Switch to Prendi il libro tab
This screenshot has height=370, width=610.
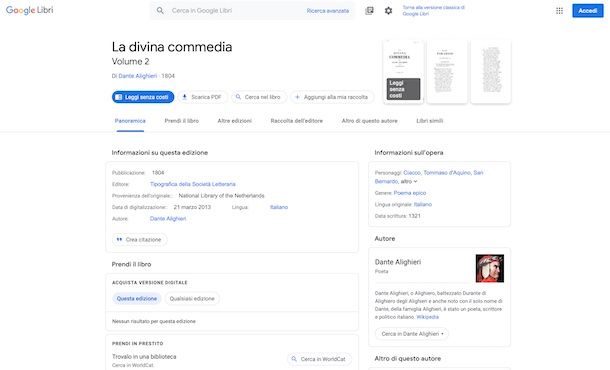tap(182, 121)
